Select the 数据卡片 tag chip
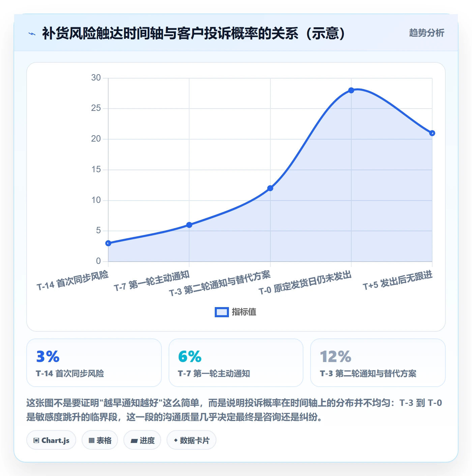The height and width of the screenshot is (476, 472). (x=191, y=440)
